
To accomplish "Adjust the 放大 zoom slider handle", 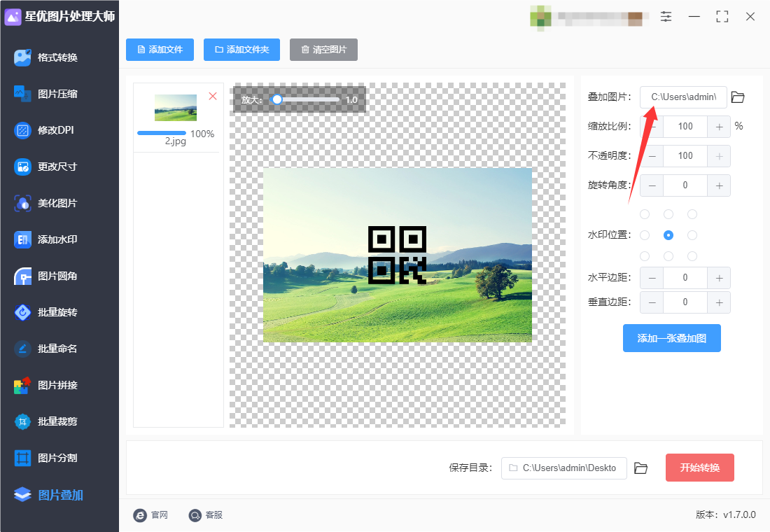I will 277,99.
